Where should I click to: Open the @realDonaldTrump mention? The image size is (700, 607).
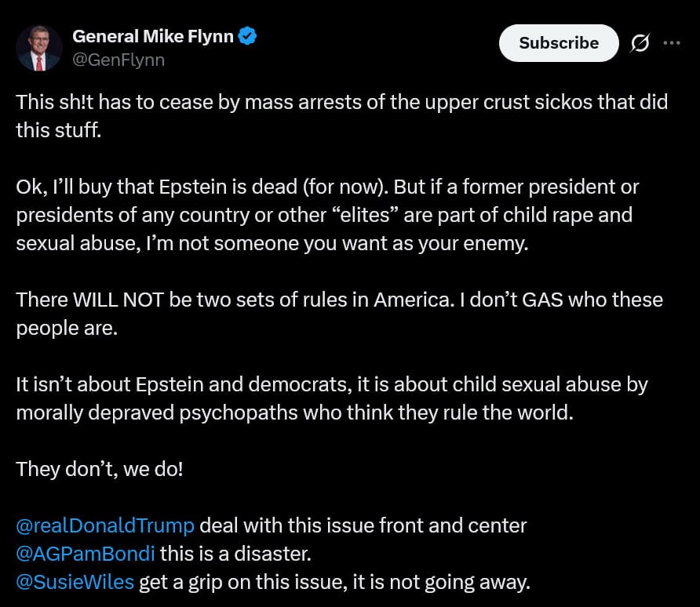pyautogui.click(x=105, y=525)
